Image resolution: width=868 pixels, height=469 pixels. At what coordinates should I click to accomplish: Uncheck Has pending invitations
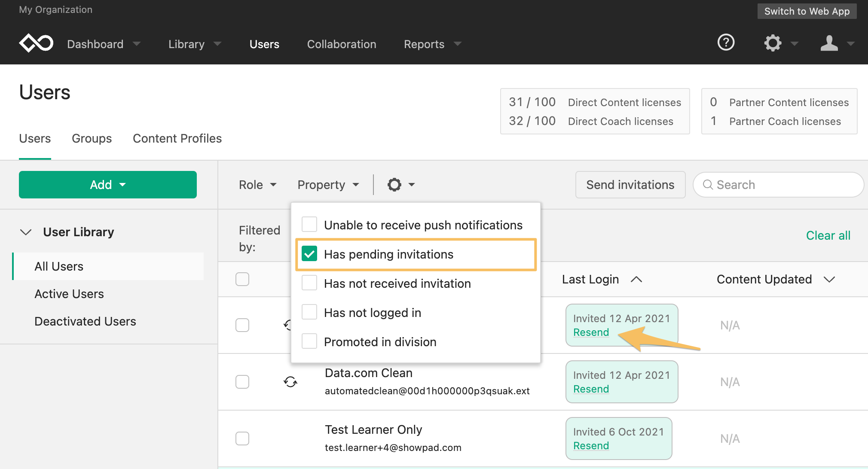[x=309, y=254]
